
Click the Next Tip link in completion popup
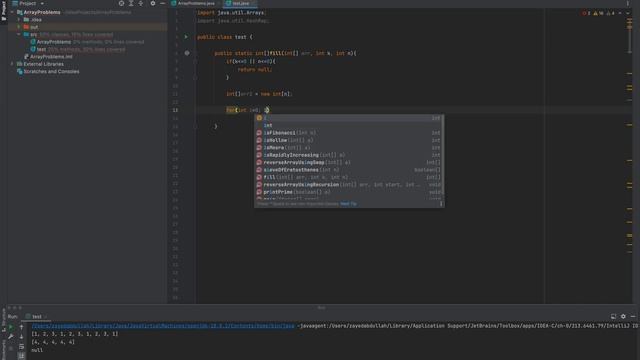click(x=348, y=204)
